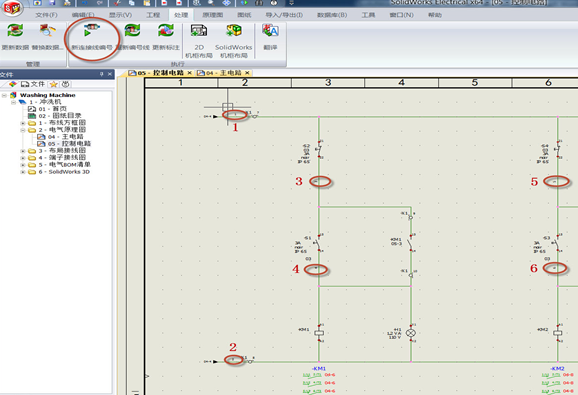Screen dimensions: 578x395
Task: Collapse the Washing Machine project node
Action: [4, 95]
